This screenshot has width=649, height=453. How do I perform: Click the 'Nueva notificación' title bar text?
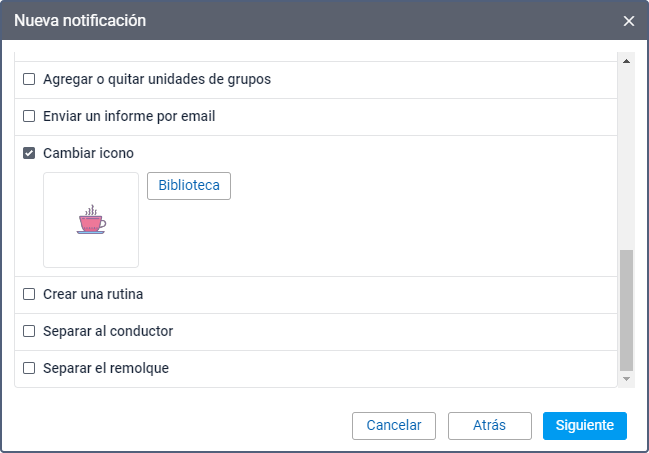(80, 20)
